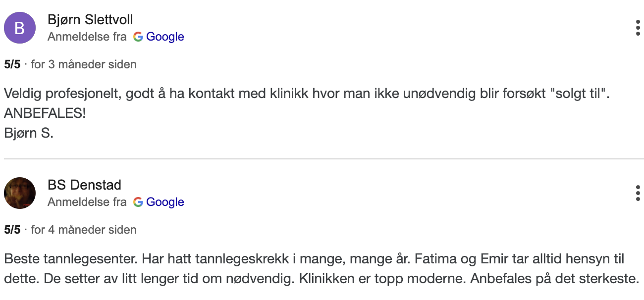Click "Anmeldelse fra" label under Bjørn Slettvoll
644x300 pixels.
(87, 37)
